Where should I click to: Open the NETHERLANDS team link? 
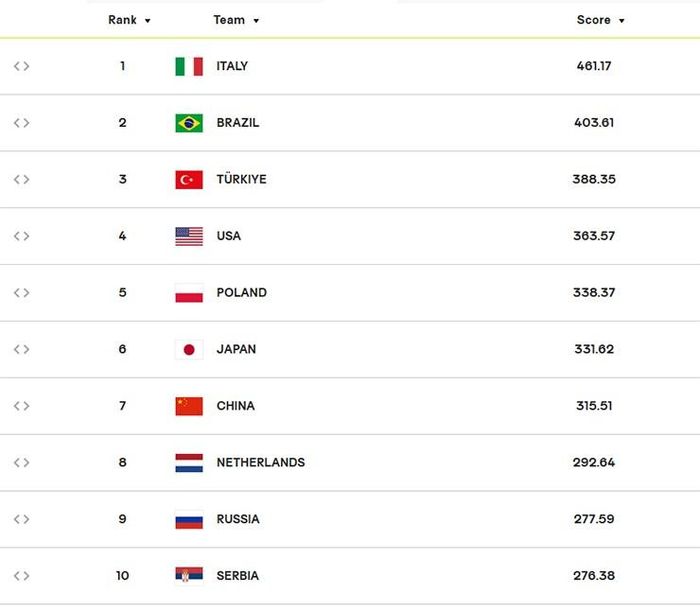click(261, 462)
